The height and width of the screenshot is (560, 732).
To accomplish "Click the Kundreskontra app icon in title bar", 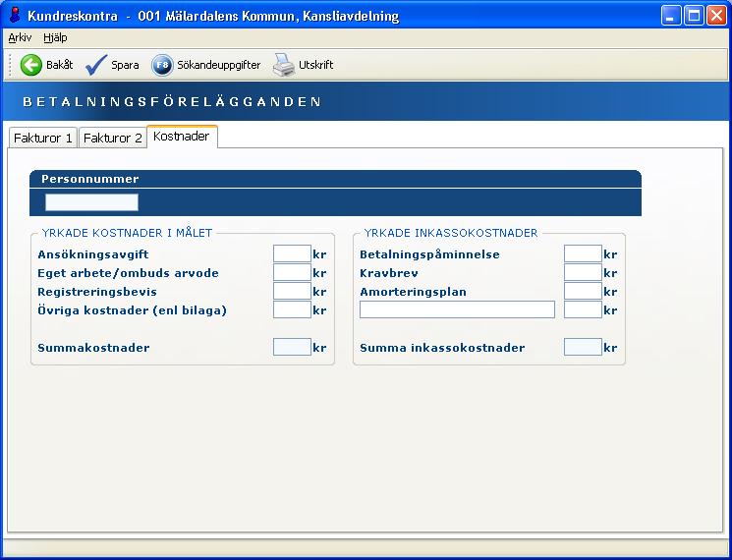I will tap(15, 16).
